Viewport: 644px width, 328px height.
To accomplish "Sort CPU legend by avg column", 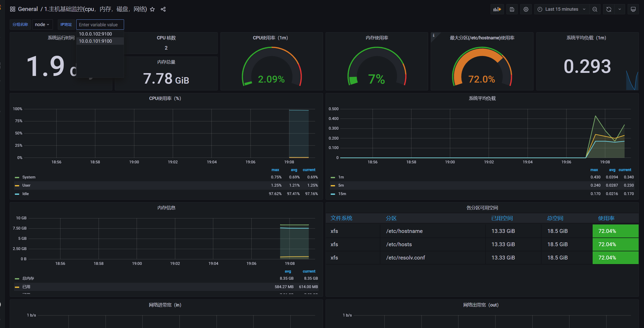I will pos(294,170).
